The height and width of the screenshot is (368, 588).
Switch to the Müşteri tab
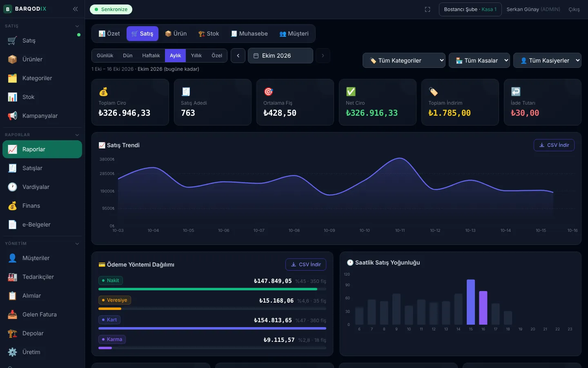click(294, 34)
